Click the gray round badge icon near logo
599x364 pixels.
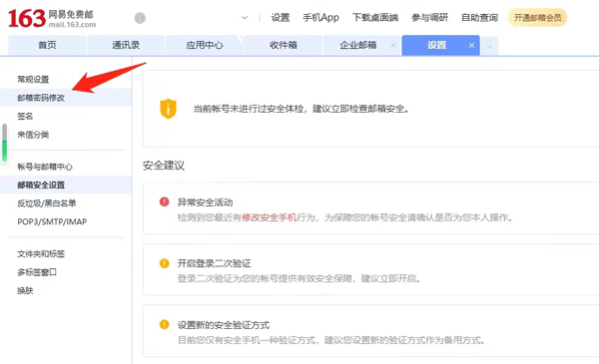point(140,18)
